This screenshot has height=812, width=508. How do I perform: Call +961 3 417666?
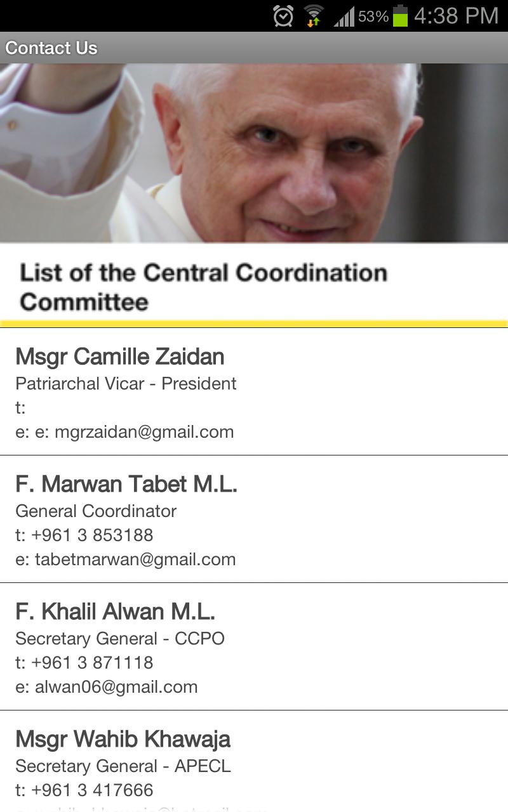pos(92,790)
